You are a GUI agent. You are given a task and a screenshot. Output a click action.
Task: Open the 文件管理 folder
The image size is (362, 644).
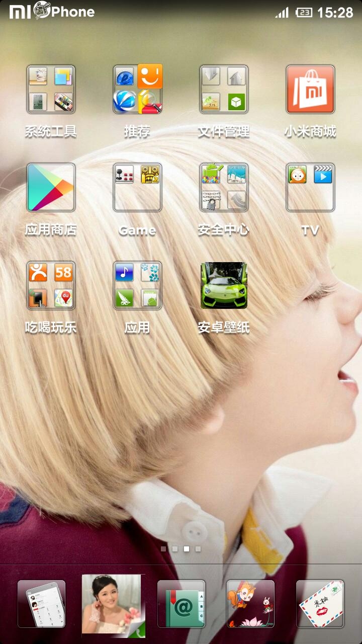224,89
